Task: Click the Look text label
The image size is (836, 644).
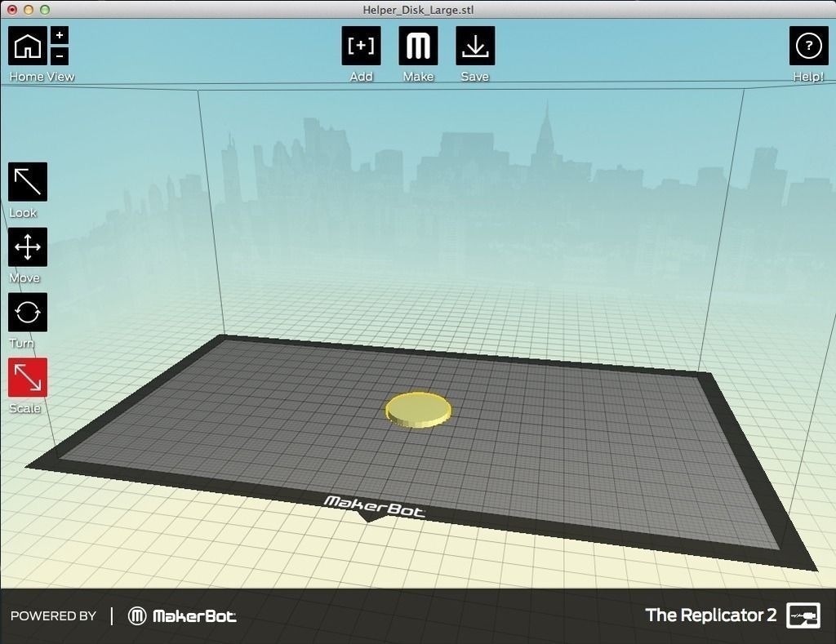Action: pyautogui.click(x=23, y=213)
